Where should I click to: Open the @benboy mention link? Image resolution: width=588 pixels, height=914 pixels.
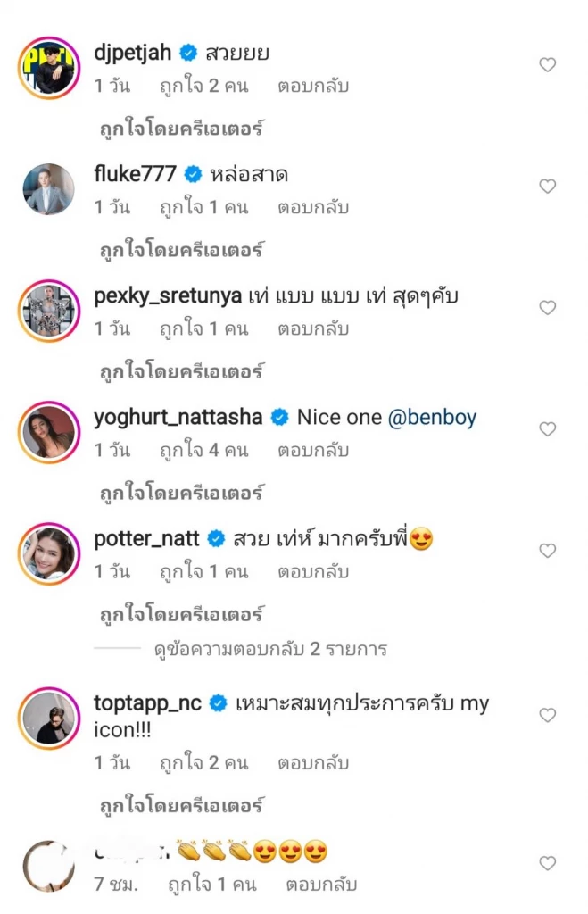tap(433, 417)
